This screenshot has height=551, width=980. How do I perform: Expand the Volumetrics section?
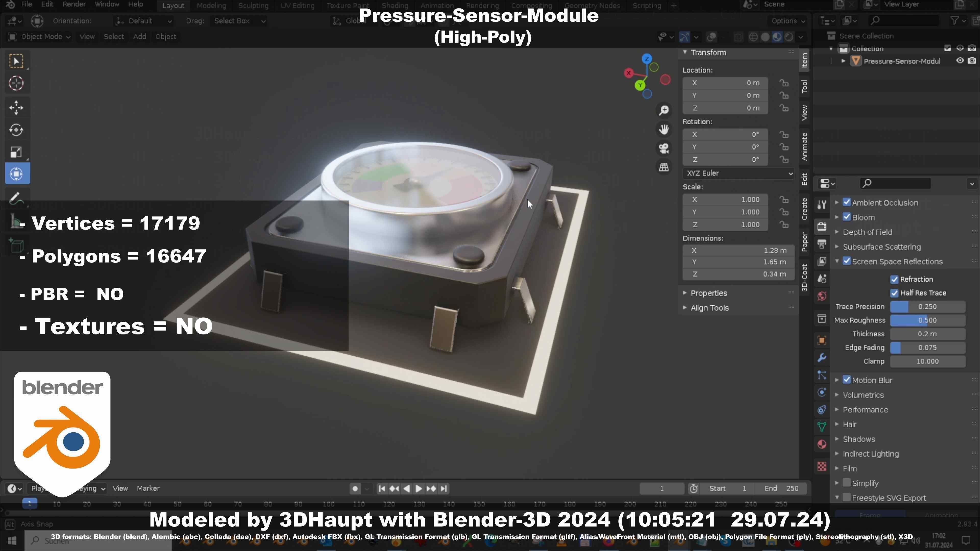click(x=837, y=395)
